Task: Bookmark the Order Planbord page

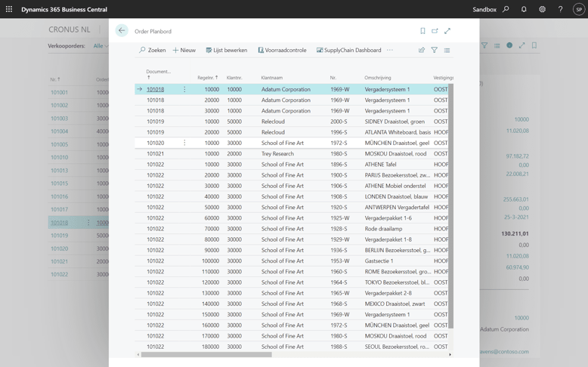Action: click(422, 31)
